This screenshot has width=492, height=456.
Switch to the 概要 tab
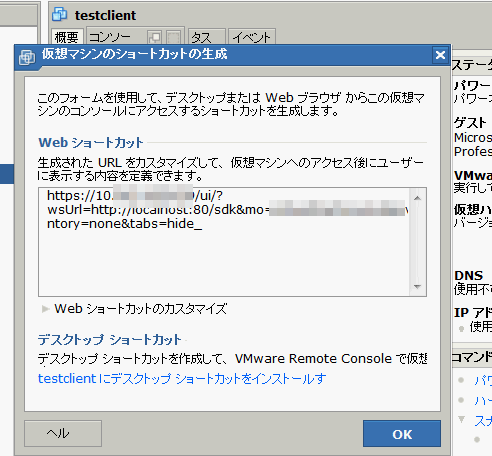point(67,37)
